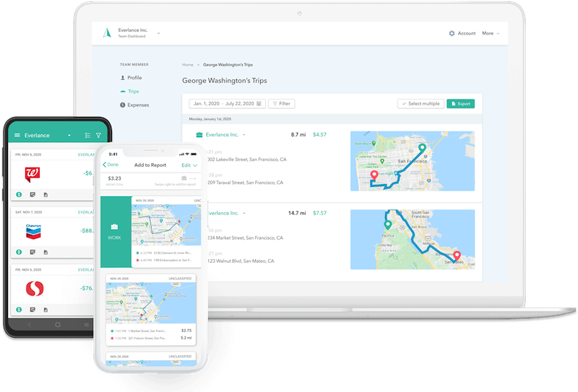Tap the dollar icon under the Safeway expense

[19, 310]
